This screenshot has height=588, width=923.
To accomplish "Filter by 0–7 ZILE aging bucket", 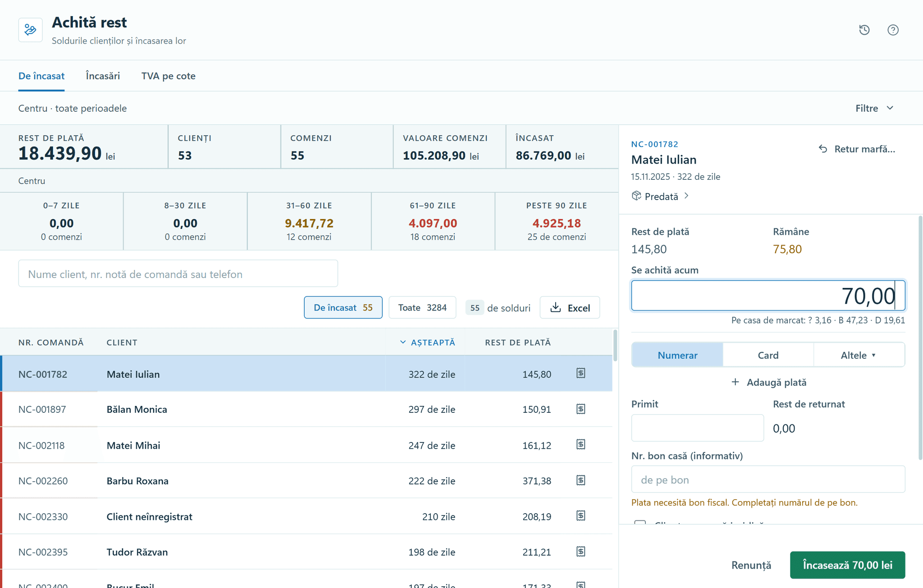I will (x=61, y=221).
